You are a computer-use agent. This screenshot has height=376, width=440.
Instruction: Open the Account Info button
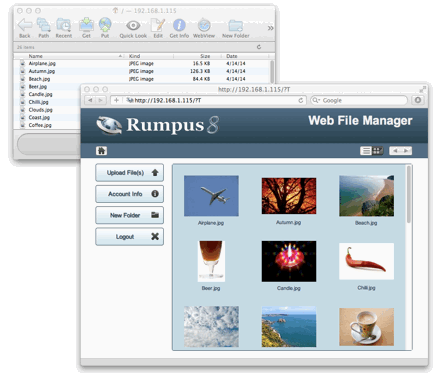(x=129, y=194)
